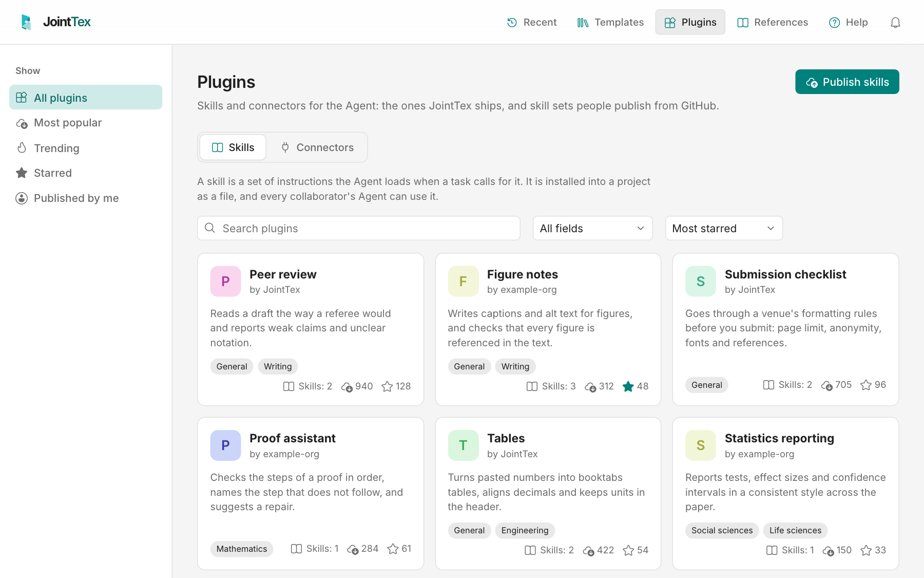Click the Statistics reporting letter avatar

coord(701,445)
